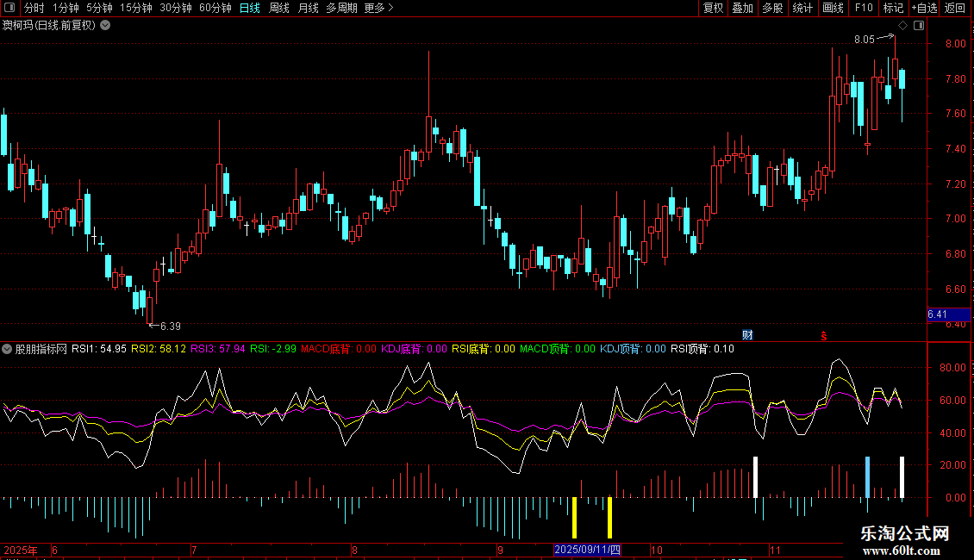The height and width of the screenshot is (560, 974).
Task: Click the RSI顶背: 0.10 value
Action: [702, 349]
